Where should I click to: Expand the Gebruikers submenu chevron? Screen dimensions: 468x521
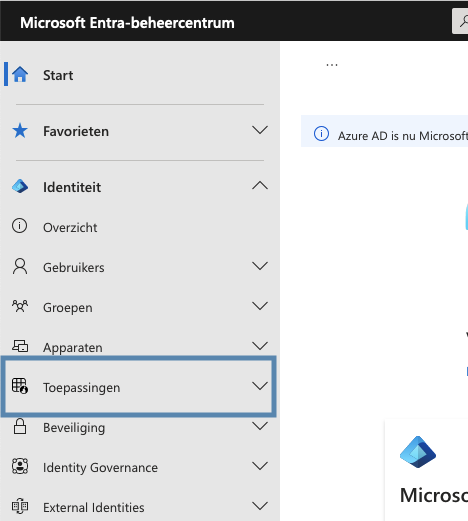260,266
